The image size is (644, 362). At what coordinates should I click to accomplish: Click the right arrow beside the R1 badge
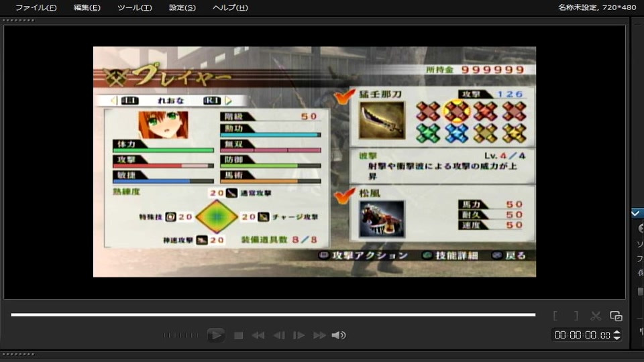pyautogui.click(x=228, y=101)
